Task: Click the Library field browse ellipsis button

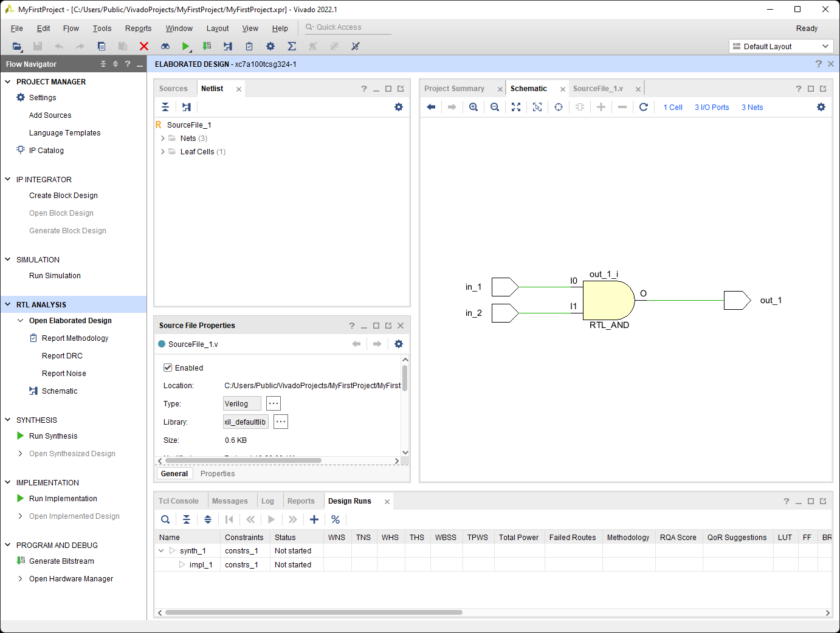Action: pos(280,422)
